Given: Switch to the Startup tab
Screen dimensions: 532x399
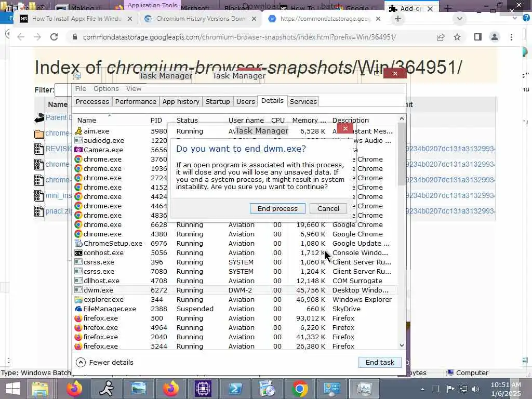Looking at the screenshot, I should [x=218, y=101].
